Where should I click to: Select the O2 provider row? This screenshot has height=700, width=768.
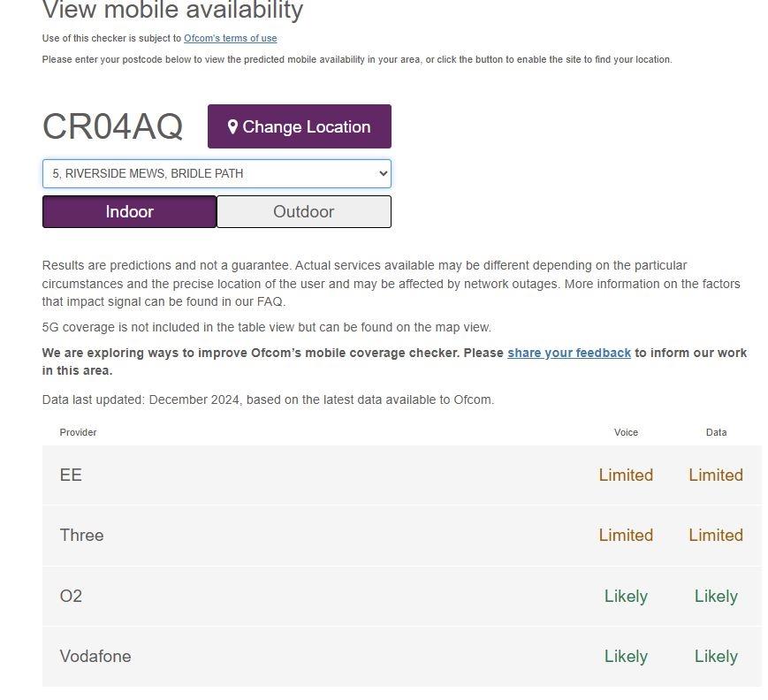pyautogui.click(x=402, y=597)
